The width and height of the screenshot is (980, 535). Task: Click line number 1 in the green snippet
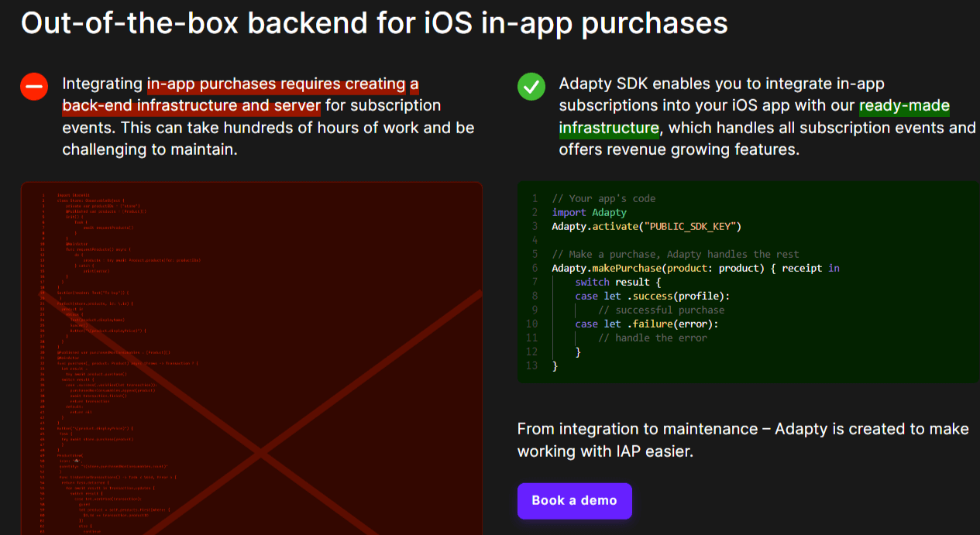coord(535,198)
